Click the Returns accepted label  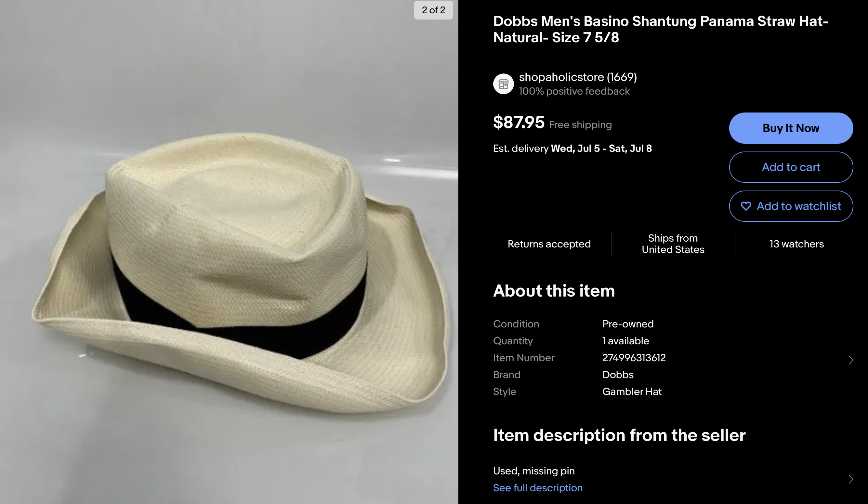(x=549, y=244)
